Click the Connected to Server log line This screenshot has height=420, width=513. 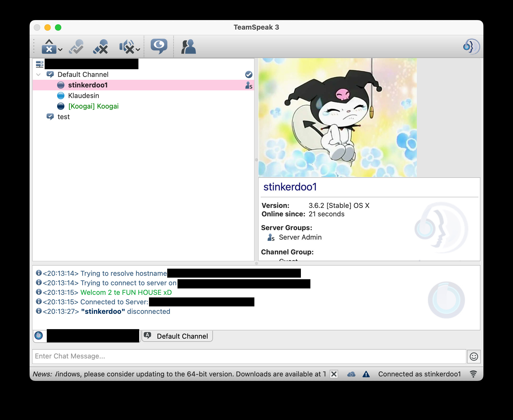pos(114,302)
